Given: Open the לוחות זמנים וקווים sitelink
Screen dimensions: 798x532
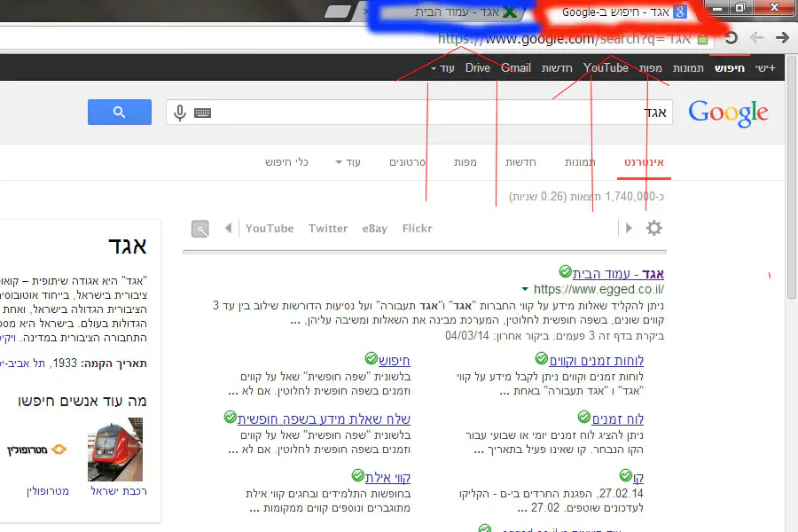Looking at the screenshot, I should tap(596, 361).
